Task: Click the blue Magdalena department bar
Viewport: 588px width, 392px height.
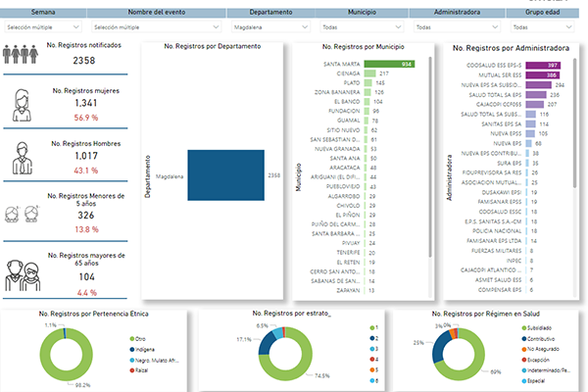Action: [225, 175]
